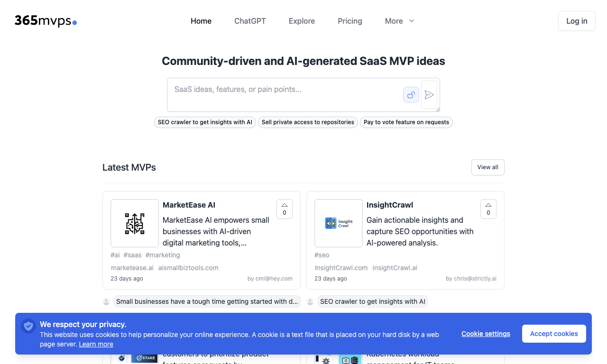This screenshot has width=607, height=364.
Task: Click the privacy shield icon in cookie banner
Action: tap(28, 326)
